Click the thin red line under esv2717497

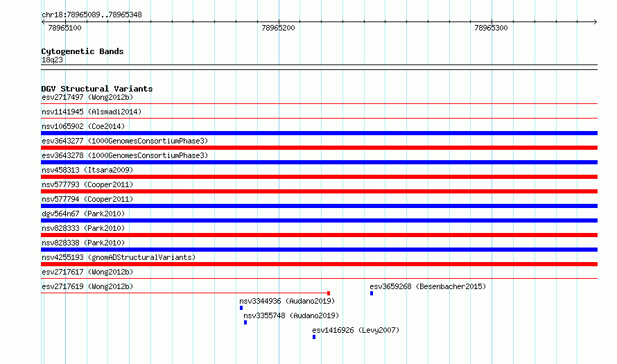pyautogui.click(x=319, y=104)
